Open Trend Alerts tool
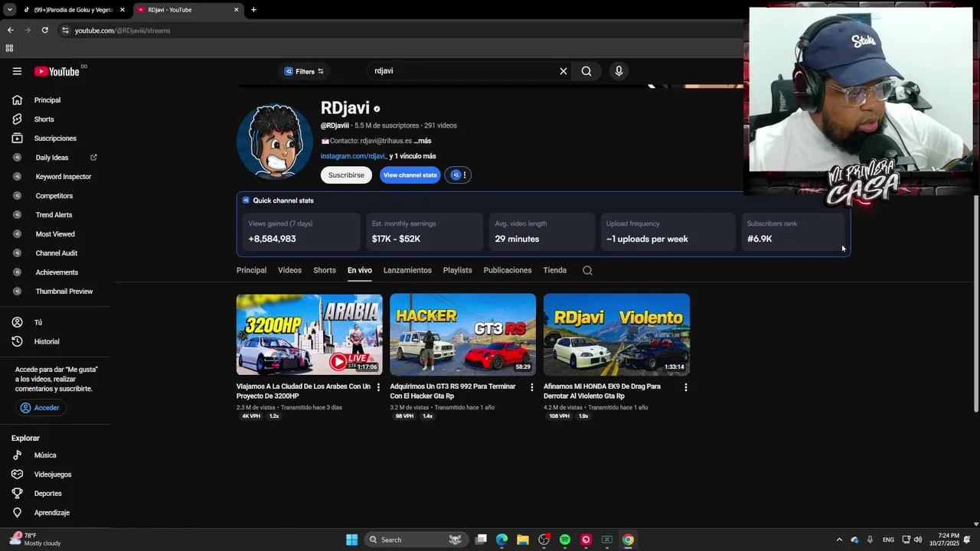The height and width of the screenshot is (551, 980). [55, 215]
